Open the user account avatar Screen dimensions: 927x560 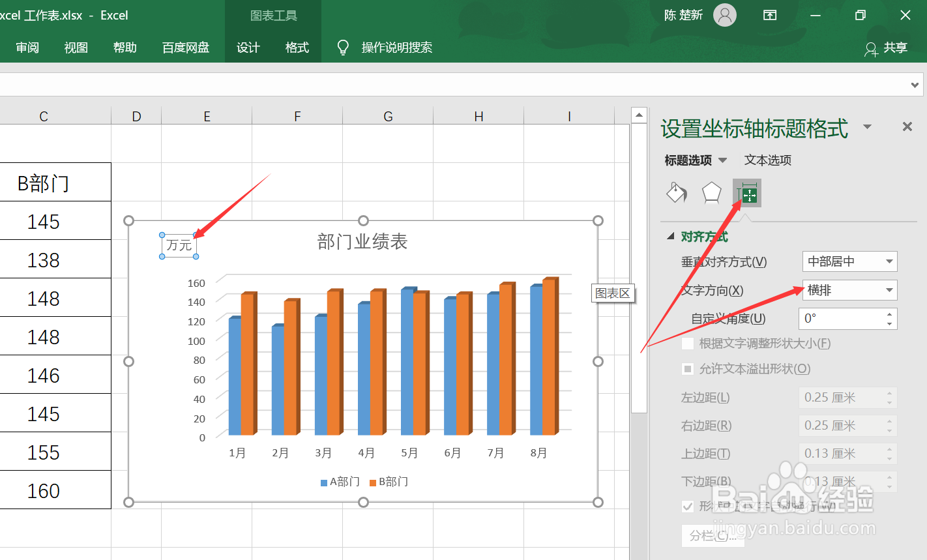pyautogui.click(x=725, y=15)
